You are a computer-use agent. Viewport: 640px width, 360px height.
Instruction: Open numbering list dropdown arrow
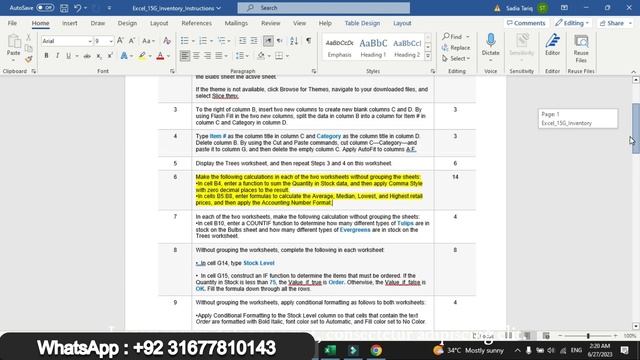211,41
